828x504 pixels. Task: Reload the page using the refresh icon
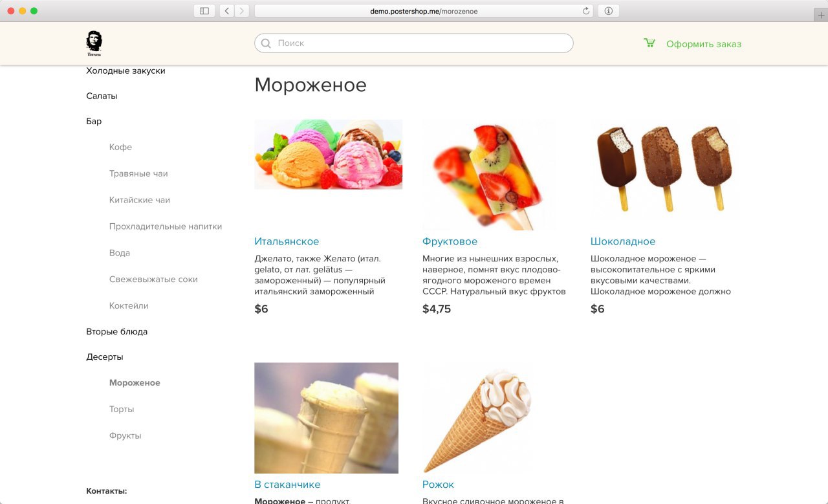(x=586, y=11)
